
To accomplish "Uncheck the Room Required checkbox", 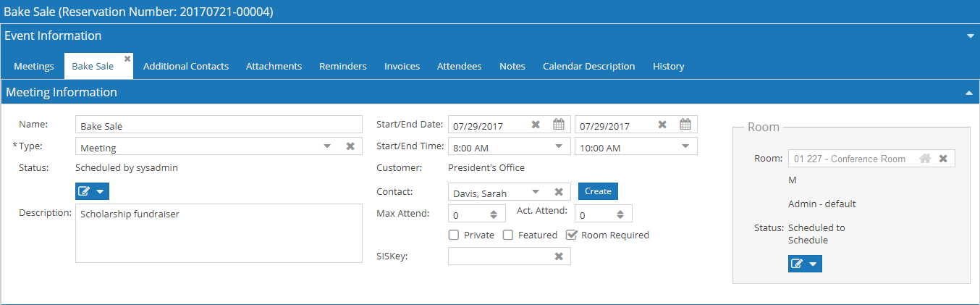I will [x=571, y=235].
